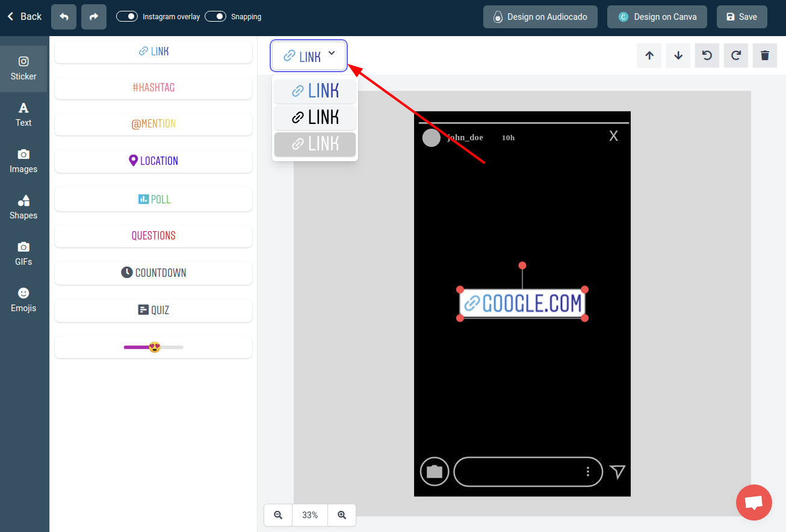Rotate element counterclockwise

707,55
